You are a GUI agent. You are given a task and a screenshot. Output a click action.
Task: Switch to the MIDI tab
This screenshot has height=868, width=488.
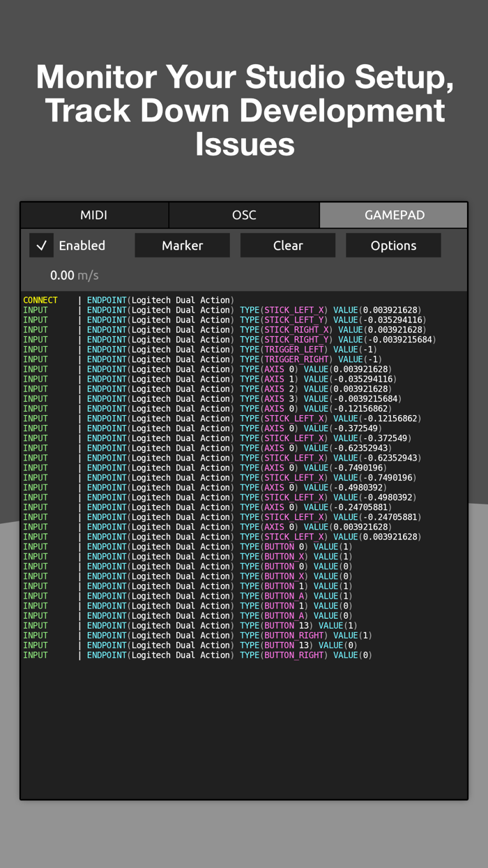tap(93, 216)
